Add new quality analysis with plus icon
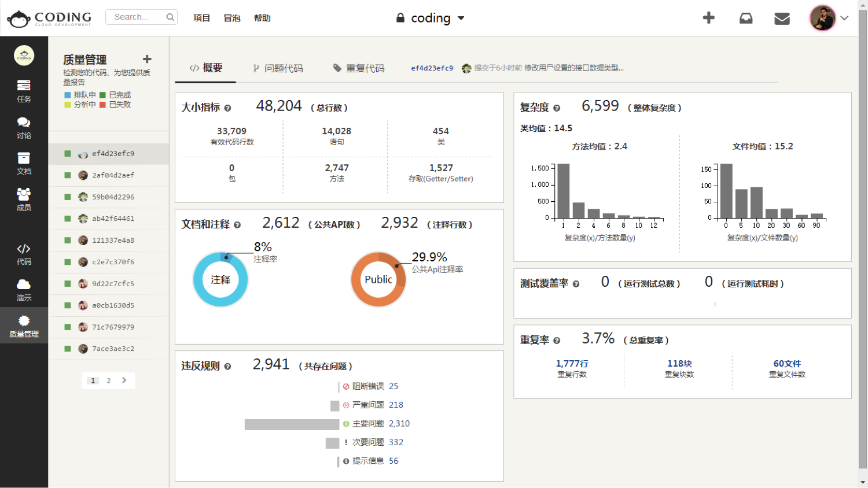The width and height of the screenshot is (868, 488). point(147,59)
